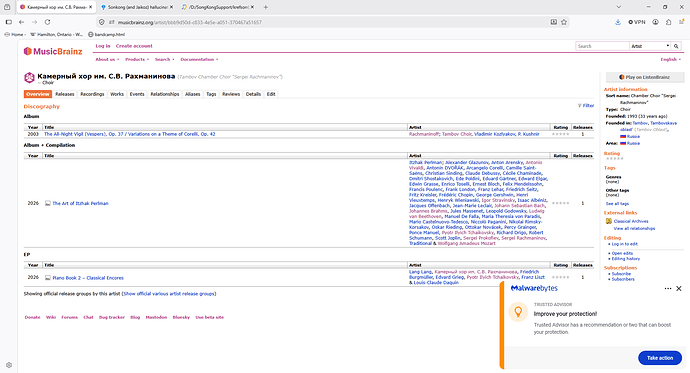Click the Log in link
Screen dimensions: 690x373
click(x=103, y=46)
